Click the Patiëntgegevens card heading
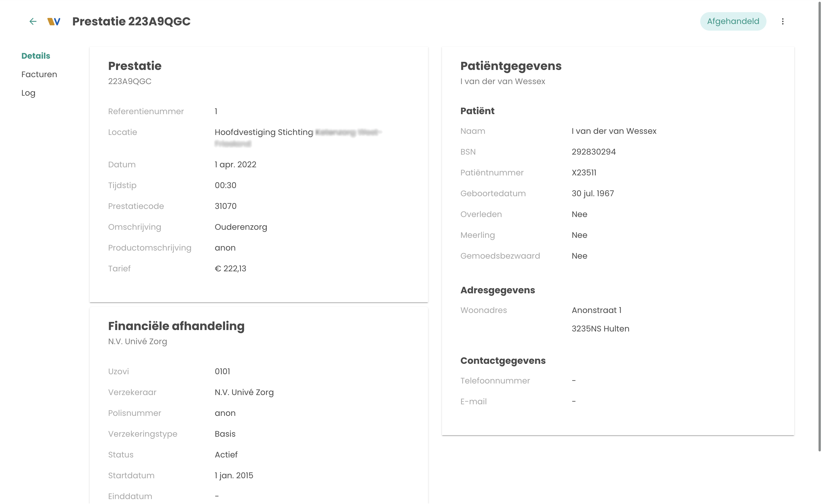The height and width of the screenshot is (504, 822). (511, 66)
